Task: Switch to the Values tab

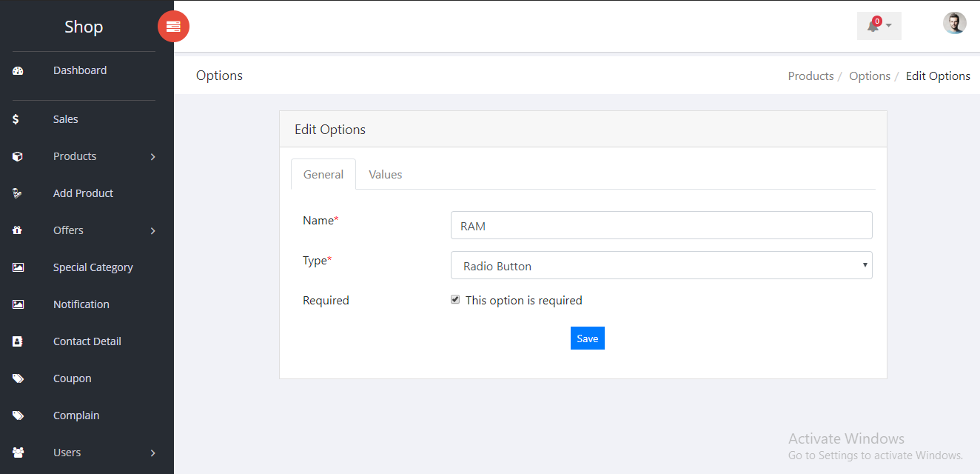Action: pos(385,175)
